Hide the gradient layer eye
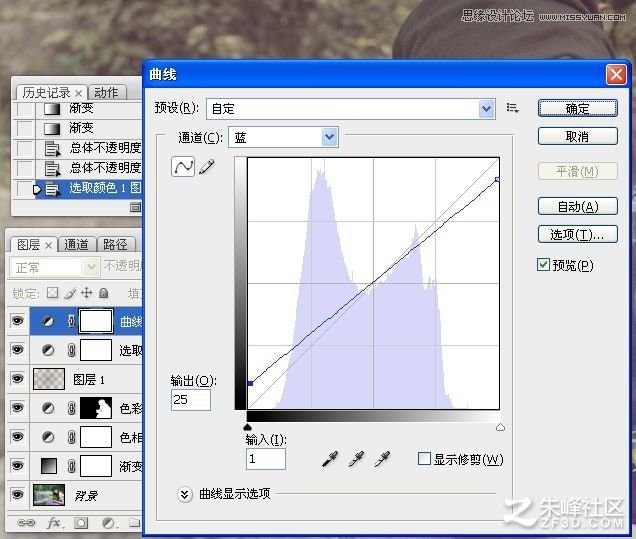Viewport: 636px width, 539px height. point(17,466)
